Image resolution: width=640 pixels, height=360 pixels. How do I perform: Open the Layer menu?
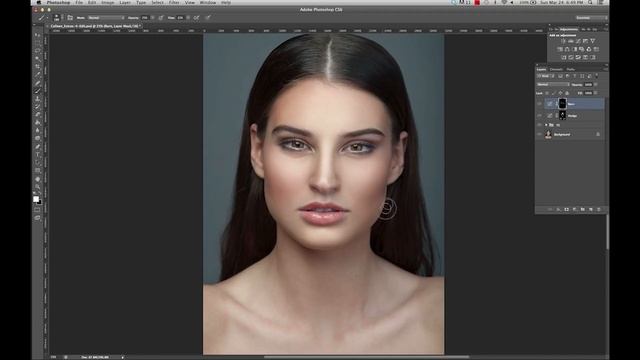coord(125,2)
